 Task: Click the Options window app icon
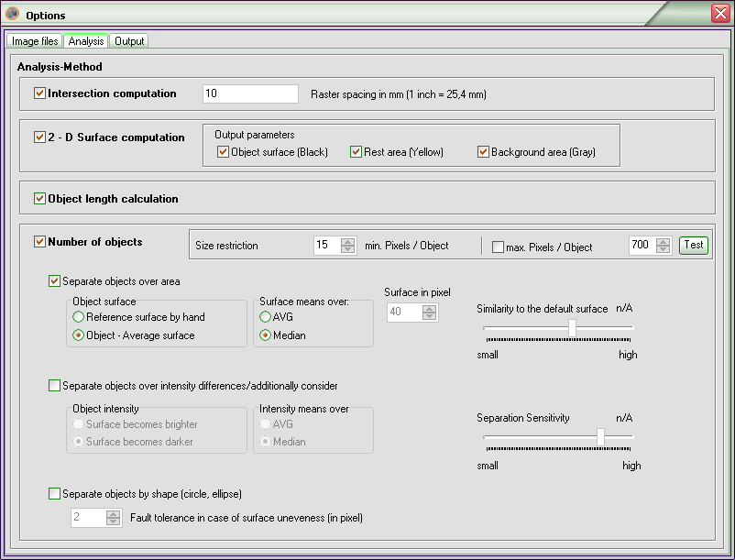[12, 14]
